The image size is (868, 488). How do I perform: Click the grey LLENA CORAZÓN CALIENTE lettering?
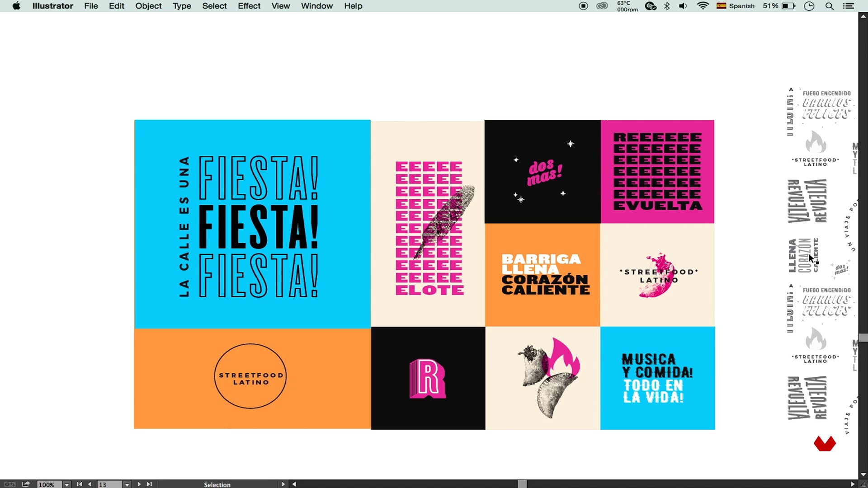[803, 255]
